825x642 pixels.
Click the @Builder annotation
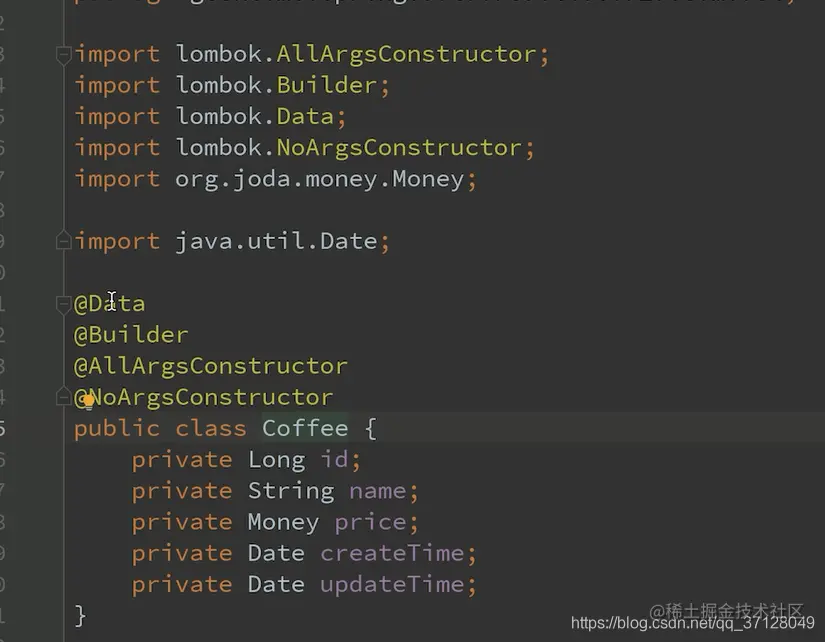click(131, 334)
